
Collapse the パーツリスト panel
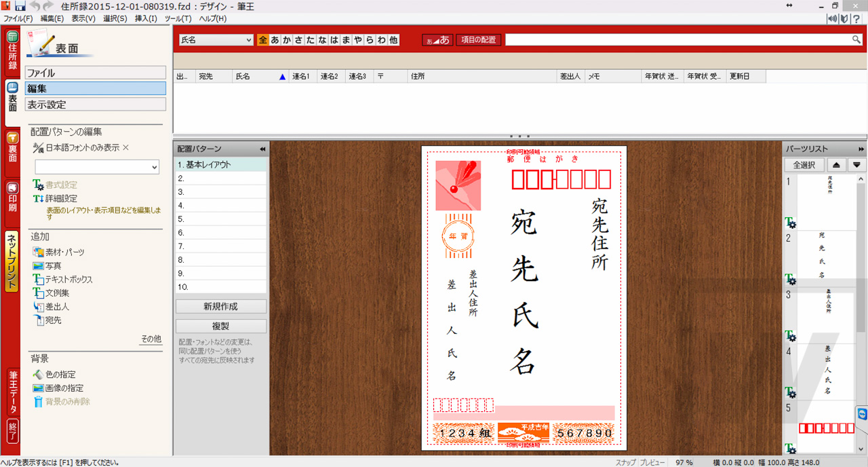861,149
